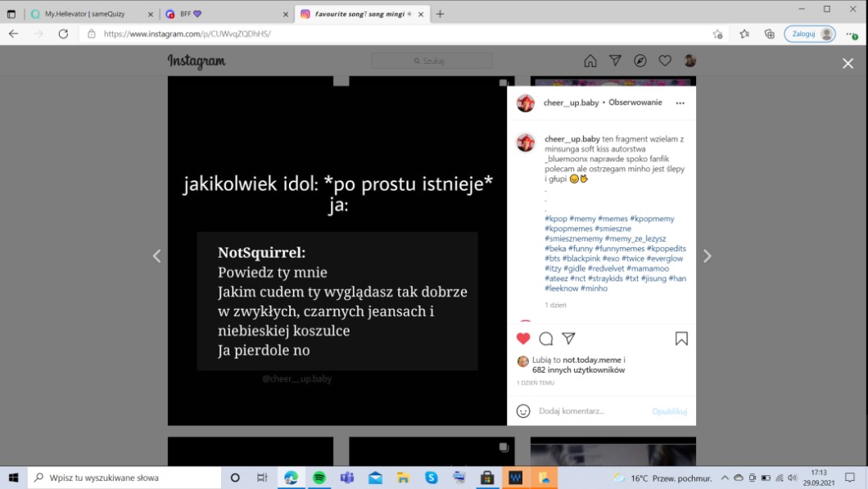Open direct messages in top navigation
Screen dimensions: 868x489
(615, 61)
